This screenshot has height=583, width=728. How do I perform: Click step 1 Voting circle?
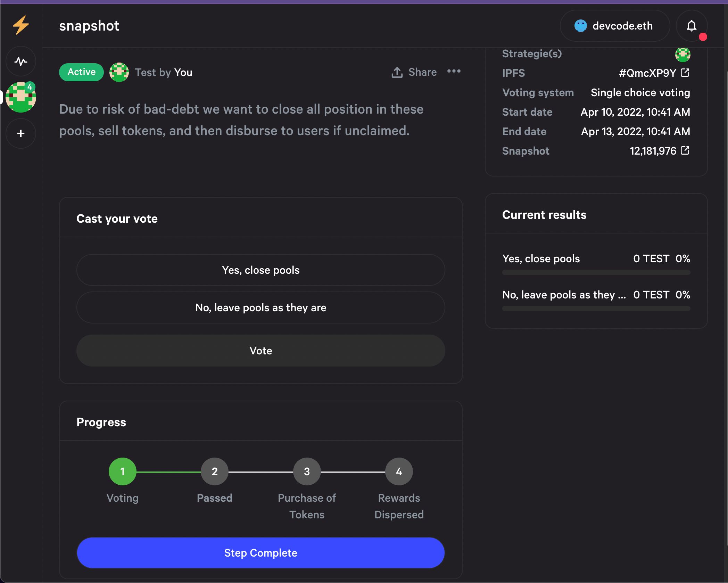(x=122, y=471)
